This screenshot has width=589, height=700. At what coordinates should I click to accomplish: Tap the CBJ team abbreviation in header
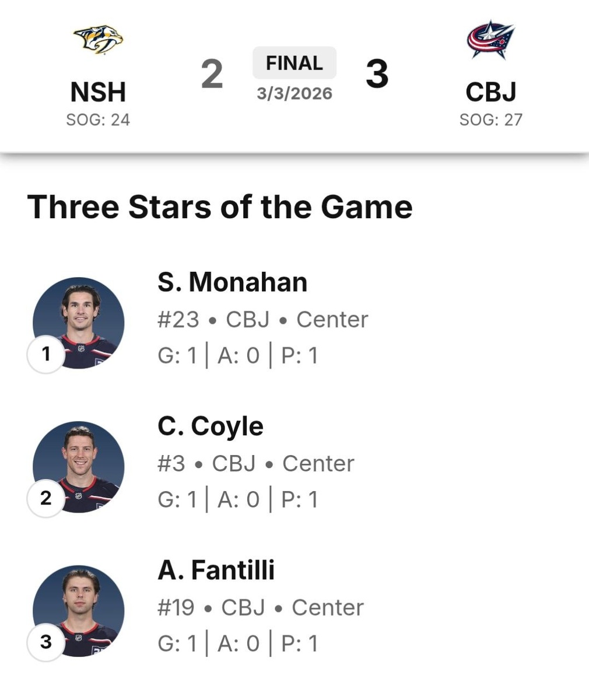[490, 92]
